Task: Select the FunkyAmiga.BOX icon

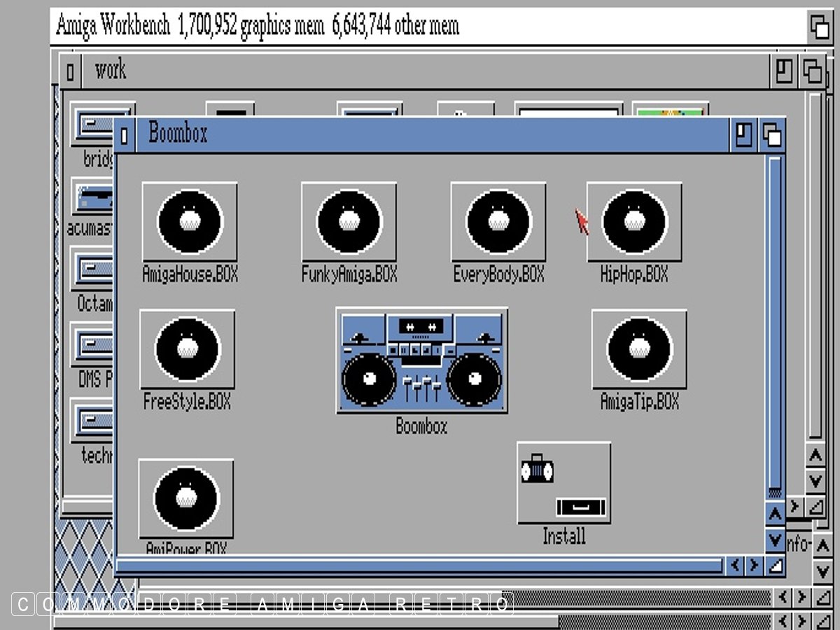Action: coord(349,222)
